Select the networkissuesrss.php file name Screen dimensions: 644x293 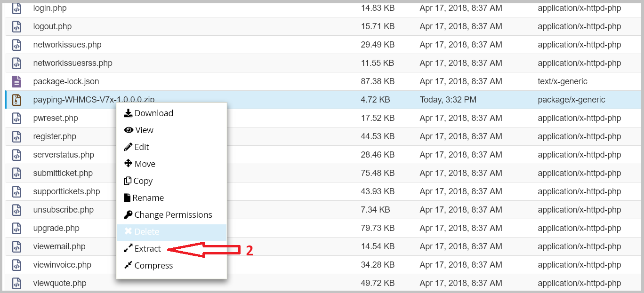(72, 63)
